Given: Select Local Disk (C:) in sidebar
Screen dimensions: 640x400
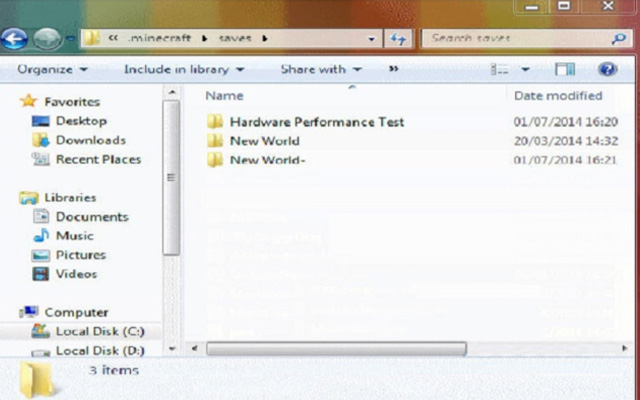Looking at the screenshot, I should (99, 331).
